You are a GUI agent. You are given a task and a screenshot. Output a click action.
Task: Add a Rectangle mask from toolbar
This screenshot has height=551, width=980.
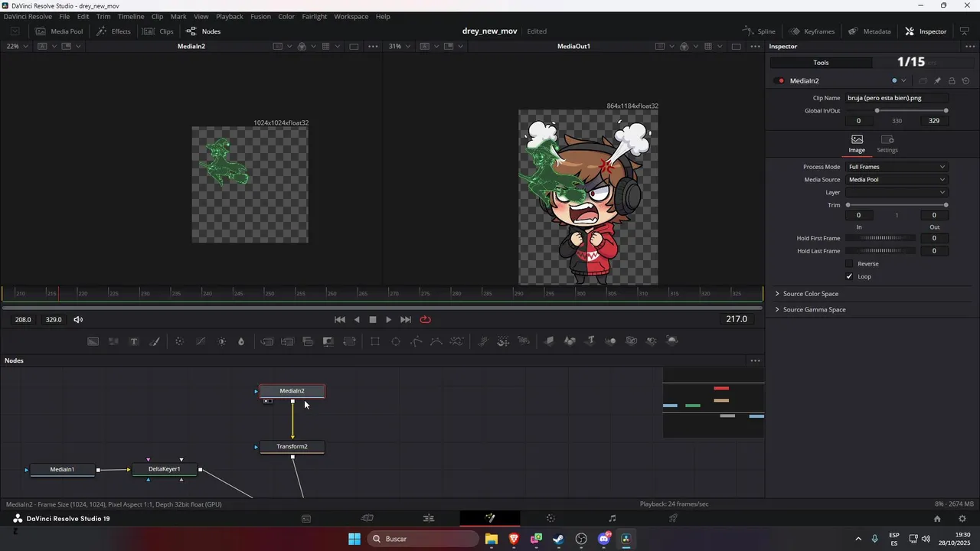click(375, 341)
